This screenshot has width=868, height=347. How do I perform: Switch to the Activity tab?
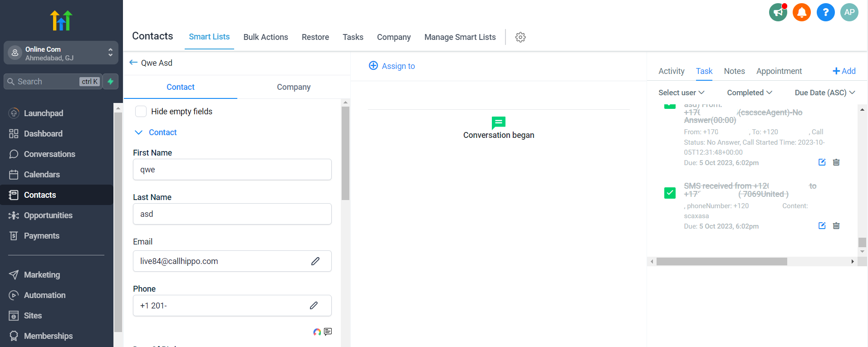click(x=671, y=71)
